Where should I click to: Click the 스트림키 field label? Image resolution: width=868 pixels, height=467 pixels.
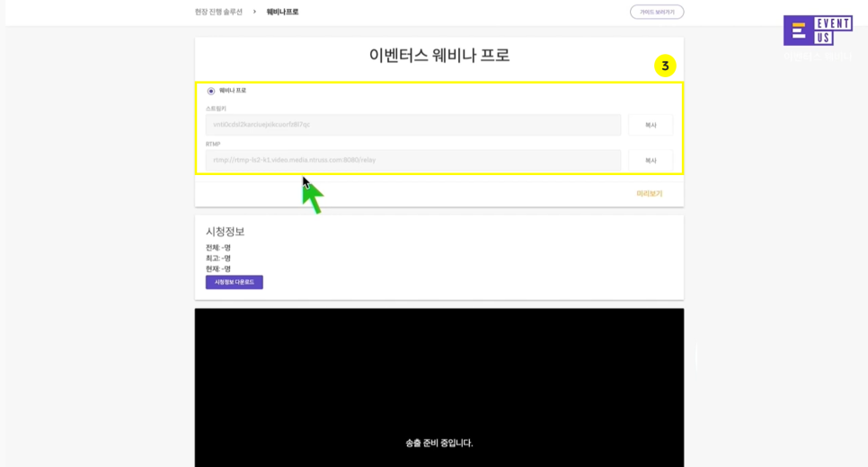216,109
